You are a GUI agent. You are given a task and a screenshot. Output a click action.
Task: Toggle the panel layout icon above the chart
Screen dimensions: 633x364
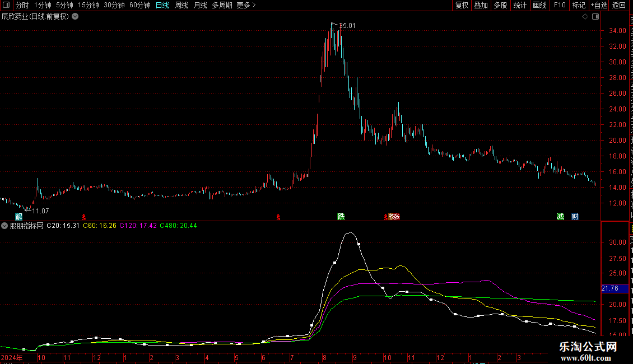(595, 17)
